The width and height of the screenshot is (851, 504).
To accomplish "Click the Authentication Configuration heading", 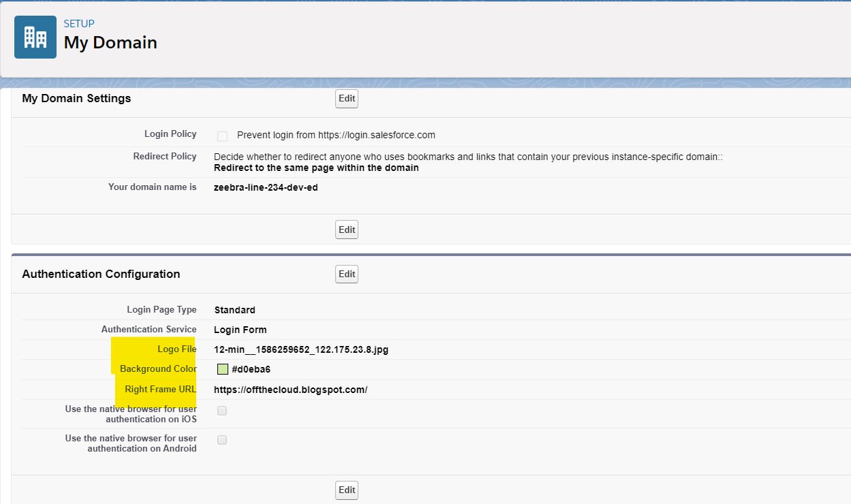I will point(101,274).
